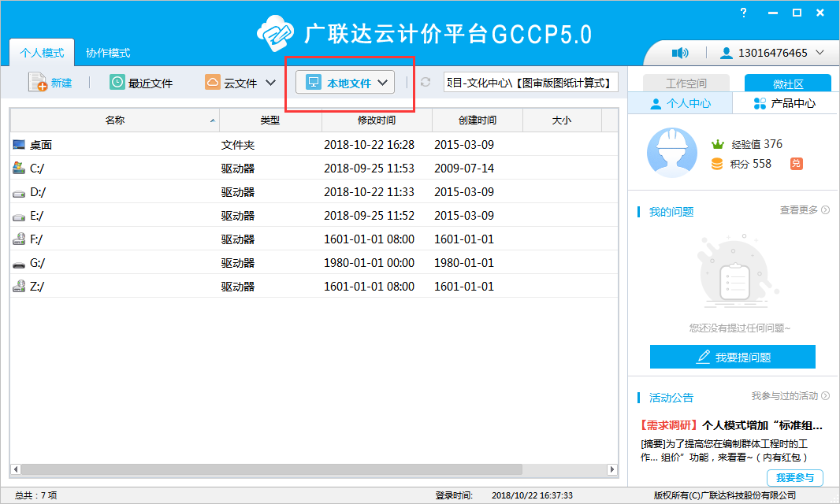840x504 pixels.
Task: Click the horizontal scrollbar right arrow
Action: (x=611, y=469)
